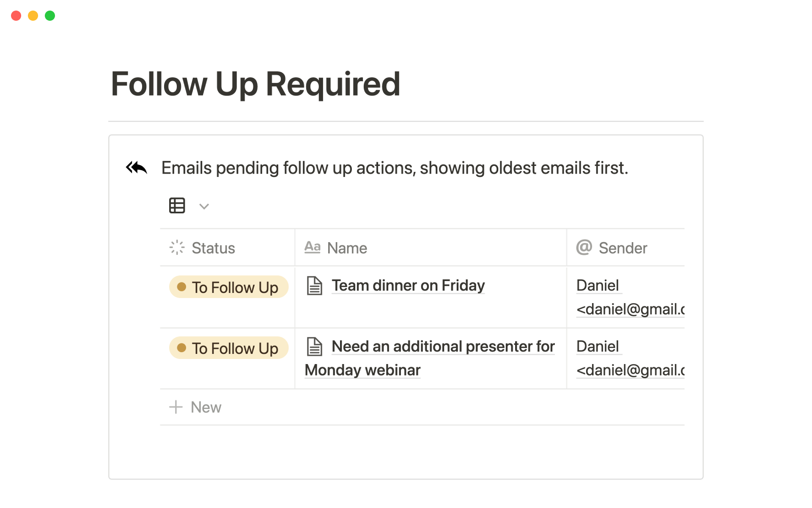Open the additional presenter for Monday webinar email
The width and height of the screenshot is (812, 508).
point(443,347)
